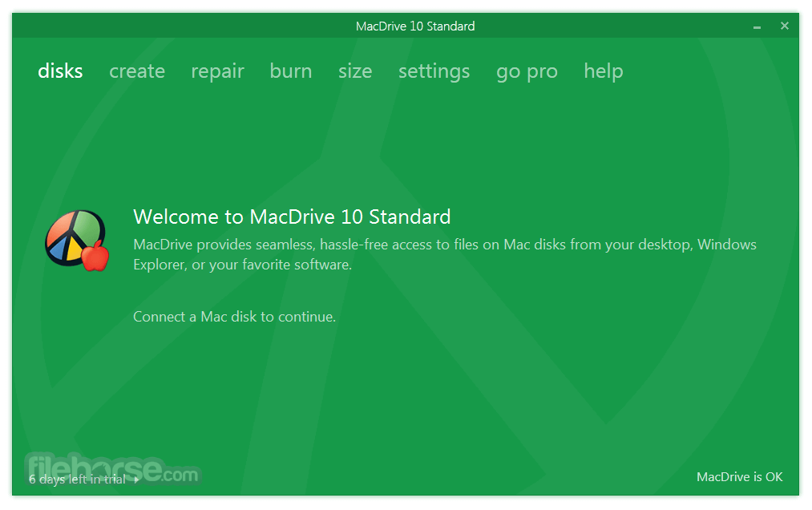Image resolution: width=812 pixels, height=510 pixels.
Task: Click the go pro tab
Action: point(527,72)
